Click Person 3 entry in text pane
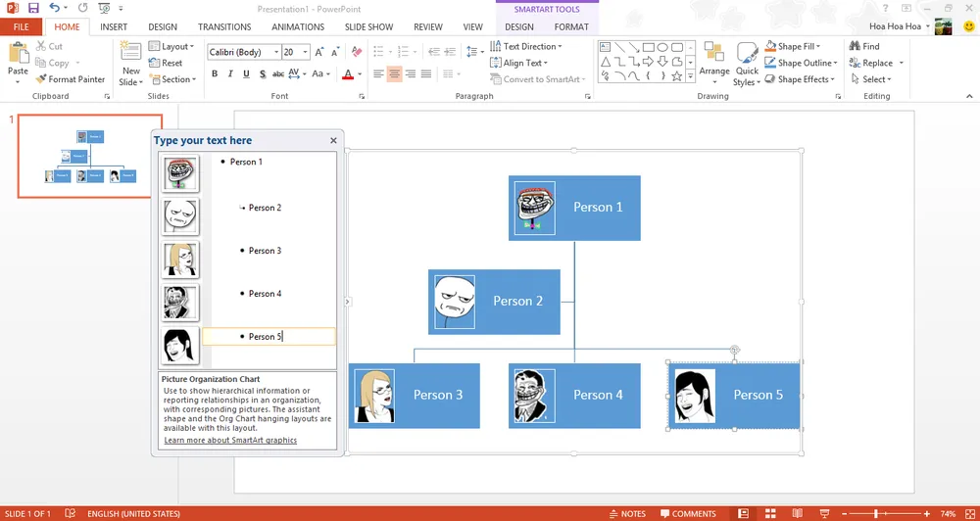The image size is (980, 521). point(265,251)
